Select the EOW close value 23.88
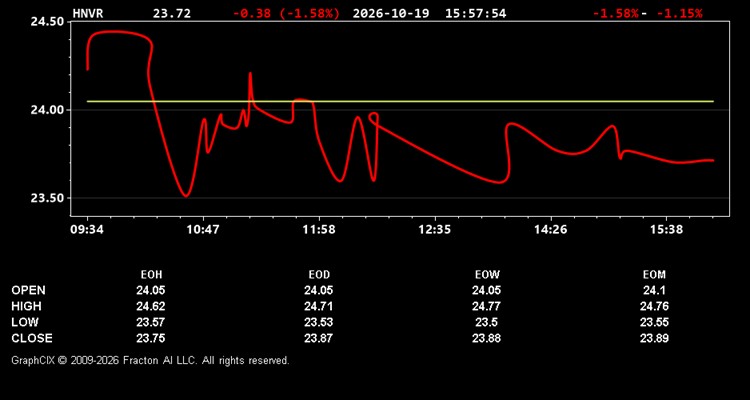The height and width of the screenshot is (400, 750). click(487, 338)
